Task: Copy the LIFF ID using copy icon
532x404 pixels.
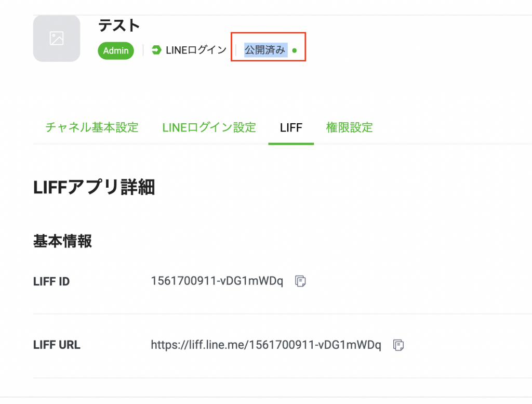Action: [300, 281]
